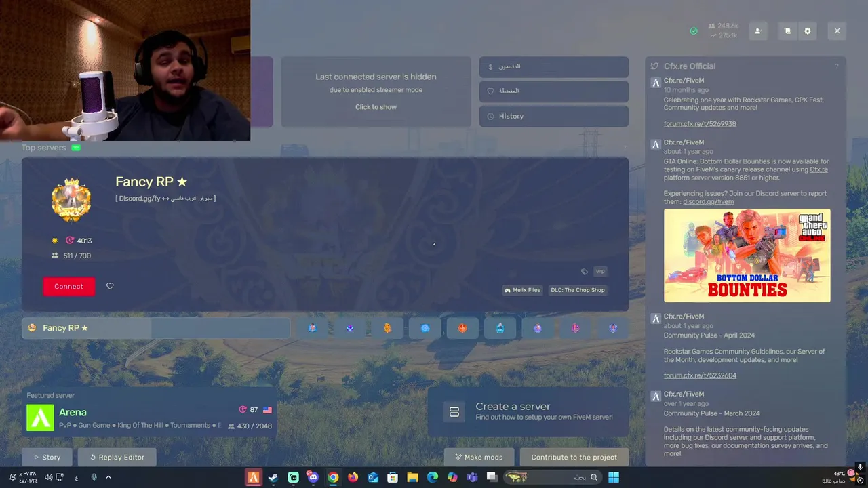Viewport: 868px width, 488px height.
Task: Select the pink H-letter server icon in carousel
Action: pyautogui.click(x=575, y=328)
